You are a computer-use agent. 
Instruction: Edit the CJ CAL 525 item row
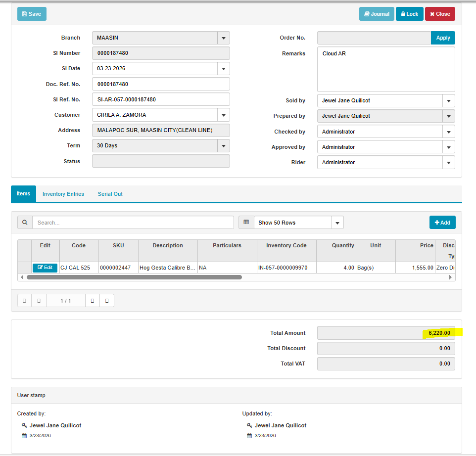click(45, 268)
